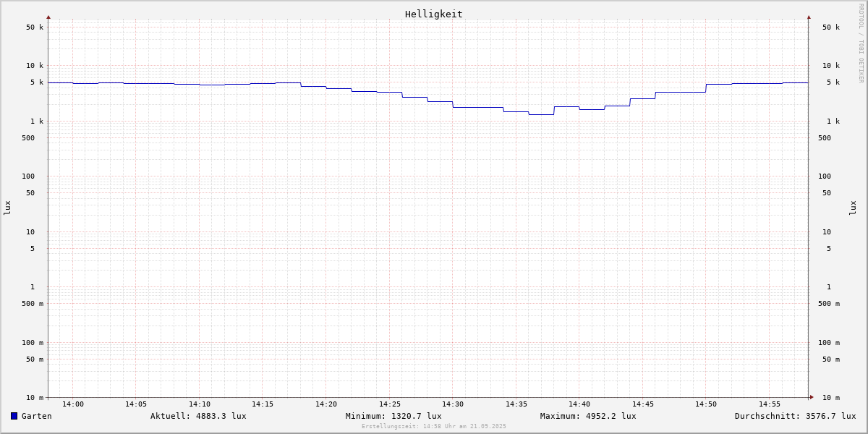
Task: Click the Durchschnitt: 3576.7 lux value
Action: tap(795, 416)
